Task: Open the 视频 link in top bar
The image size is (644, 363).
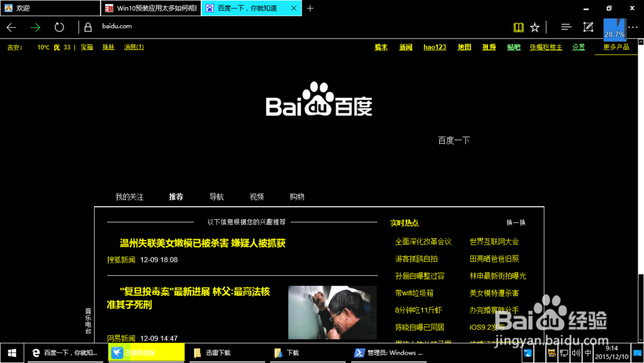Action: tap(489, 47)
